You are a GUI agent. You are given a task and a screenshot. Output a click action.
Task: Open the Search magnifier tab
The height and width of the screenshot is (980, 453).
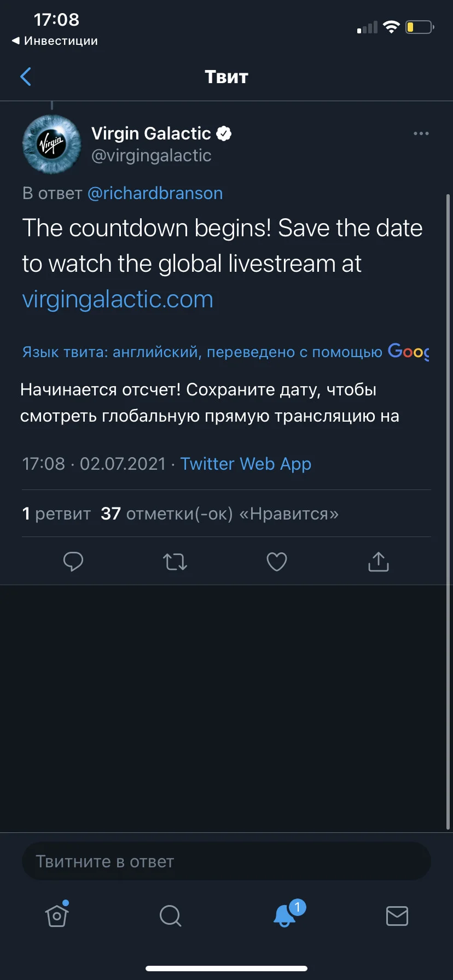point(170,915)
